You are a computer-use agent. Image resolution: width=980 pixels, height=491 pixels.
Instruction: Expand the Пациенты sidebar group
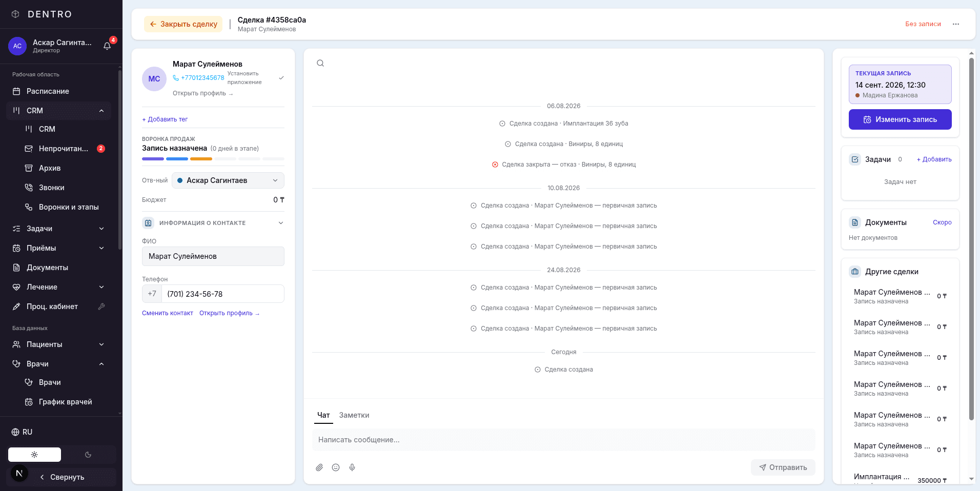tap(101, 344)
